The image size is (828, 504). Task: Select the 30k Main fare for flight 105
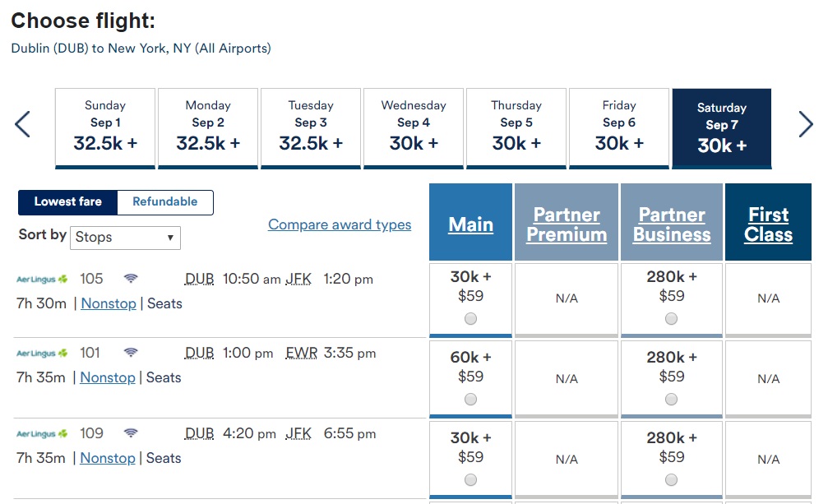470,319
